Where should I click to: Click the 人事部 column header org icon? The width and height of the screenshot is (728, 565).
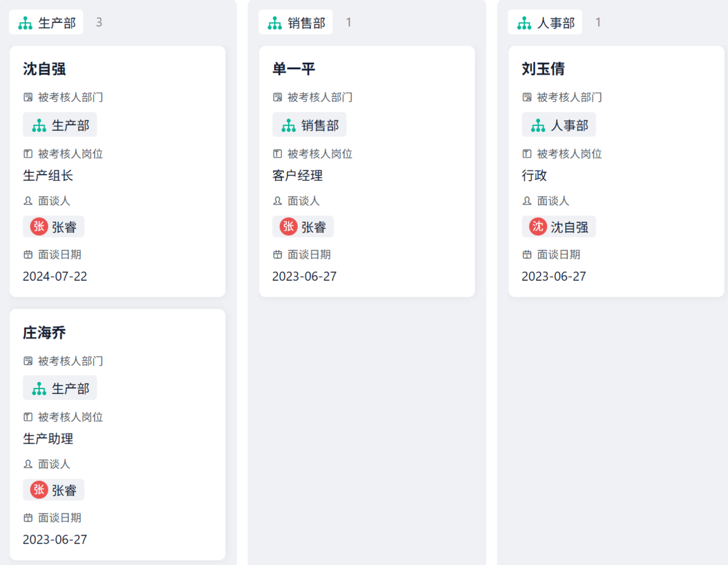coord(524,23)
